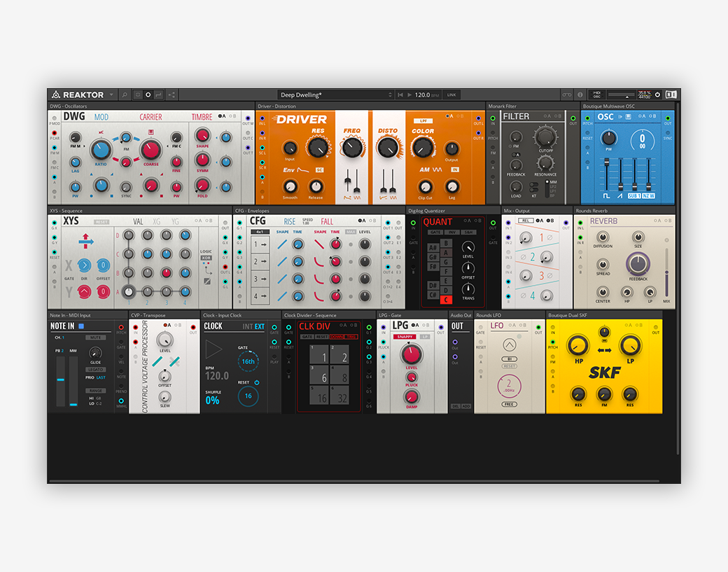The width and height of the screenshot is (728, 572).
Task: Select snapshot A on the DWG module
Action: point(221,116)
